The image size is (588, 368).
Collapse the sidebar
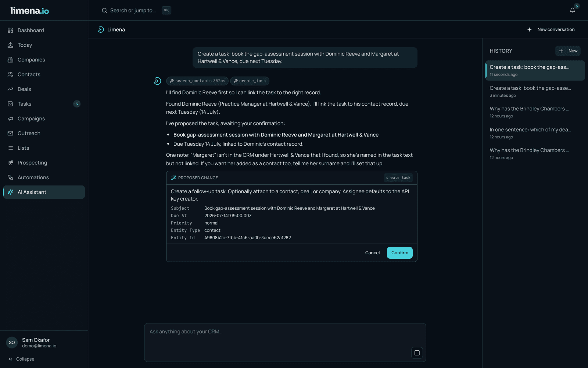click(x=21, y=359)
